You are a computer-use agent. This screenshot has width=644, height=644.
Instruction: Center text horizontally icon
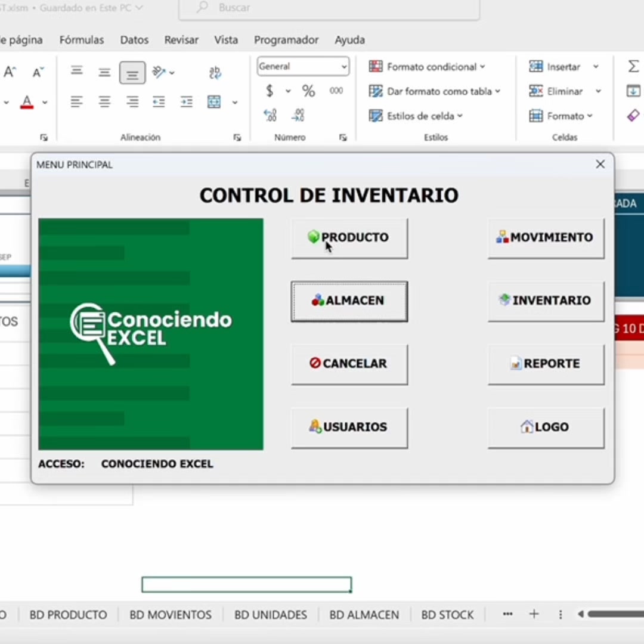pyautogui.click(x=104, y=101)
